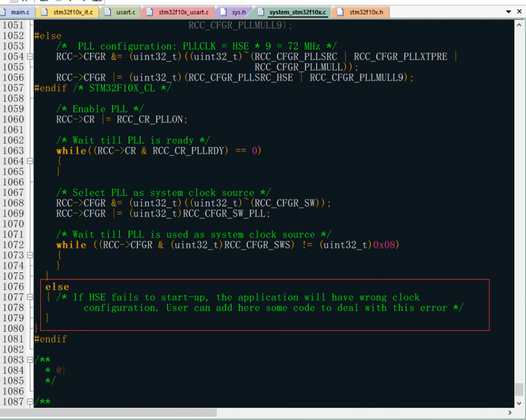The image size is (526, 420).
Task: Click the 0x08 value on line 1072
Action: click(x=384, y=245)
